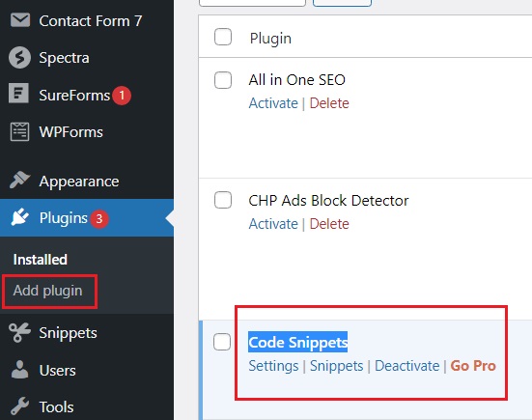This screenshot has width=532, height=420.
Task: Click the Appearance paintbrush icon
Action: coord(19,180)
